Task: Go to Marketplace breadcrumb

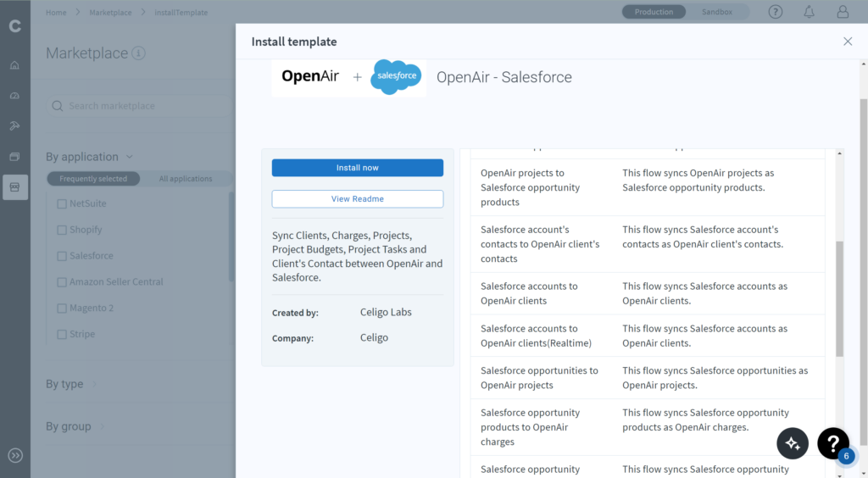Action: [x=111, y=12]
